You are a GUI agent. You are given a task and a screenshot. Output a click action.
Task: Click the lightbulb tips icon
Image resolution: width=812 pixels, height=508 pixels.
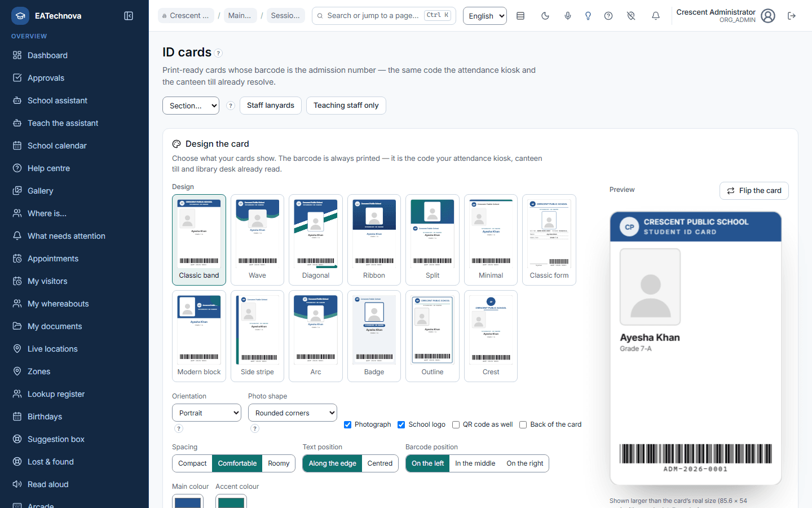pos(588,16)
